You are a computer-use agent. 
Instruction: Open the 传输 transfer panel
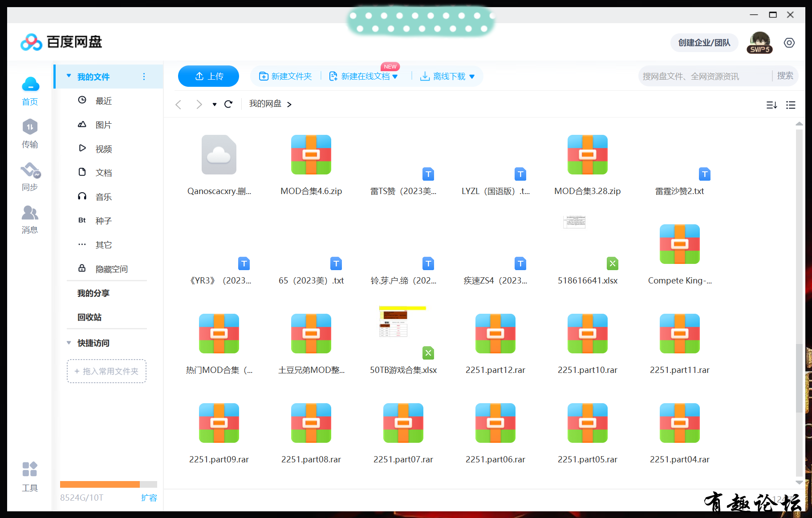pos(30,134)
